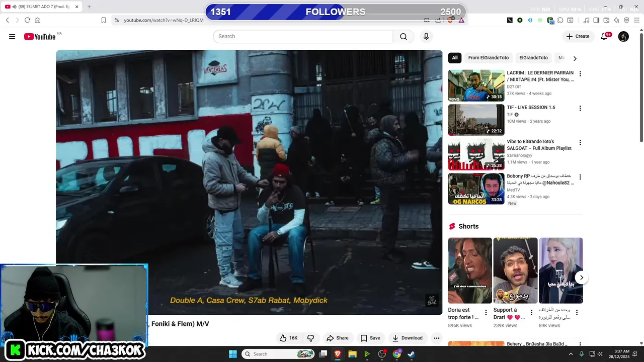644x362 pixels.
Task: Go back in browser history
Action: click(8, 20)
